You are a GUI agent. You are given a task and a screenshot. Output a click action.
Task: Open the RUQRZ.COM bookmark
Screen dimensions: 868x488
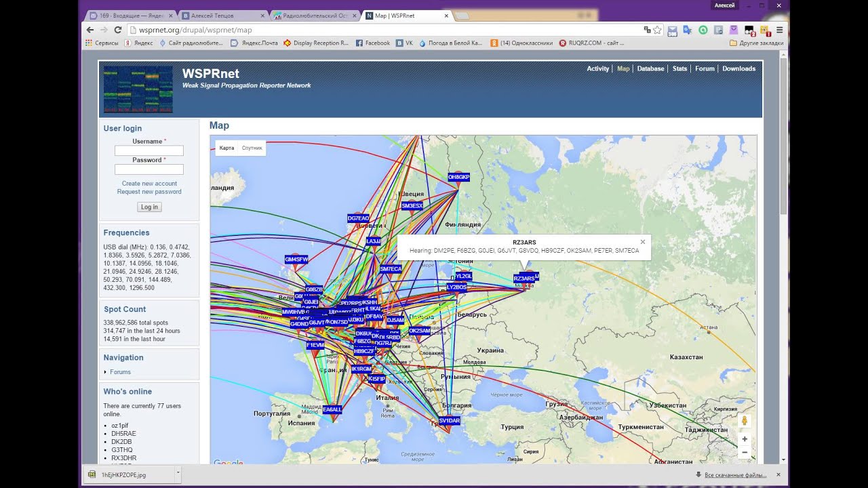(591, 43)
